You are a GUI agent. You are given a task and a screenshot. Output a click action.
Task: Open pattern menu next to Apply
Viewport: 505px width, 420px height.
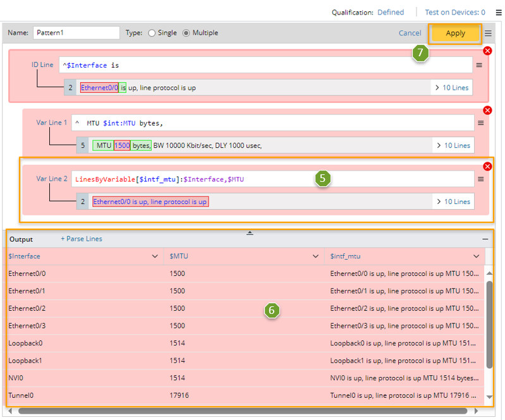click(x=488, y=33)
